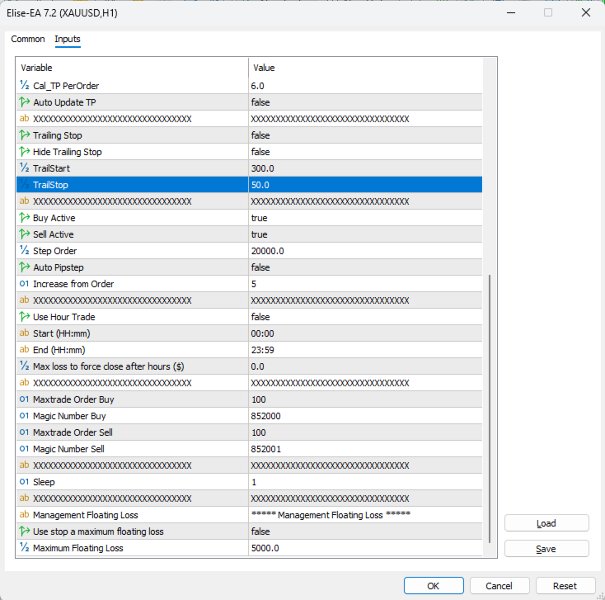This screenshot has height=600, width=605.
Task: Click the Increase from Order integer icon
Action: pyautogui.click(x=25, y=284)
